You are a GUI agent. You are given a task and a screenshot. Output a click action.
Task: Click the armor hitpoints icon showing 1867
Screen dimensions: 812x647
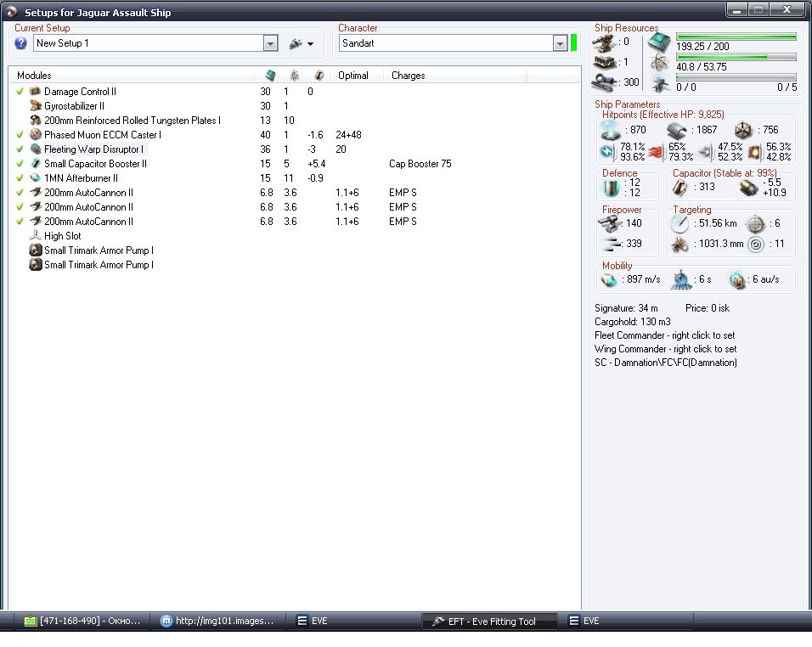[x=677, y=130]
